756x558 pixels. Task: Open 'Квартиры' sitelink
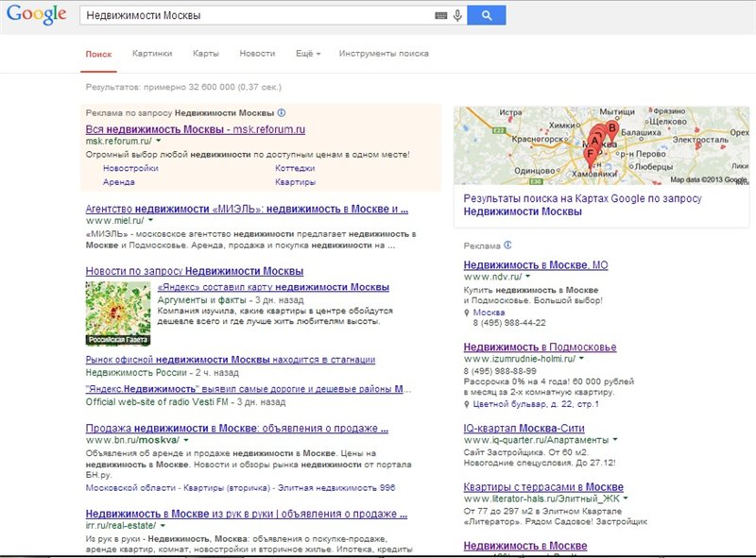point(296,182)
